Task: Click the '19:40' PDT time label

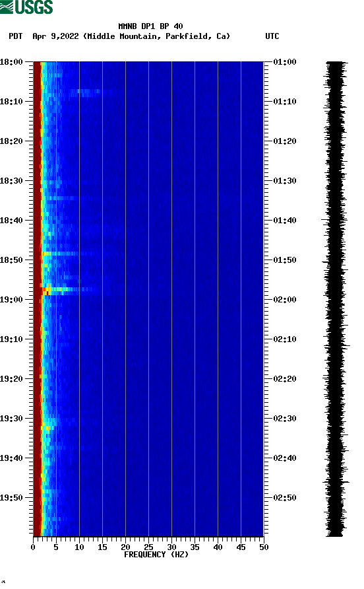Action: point(11,458)
